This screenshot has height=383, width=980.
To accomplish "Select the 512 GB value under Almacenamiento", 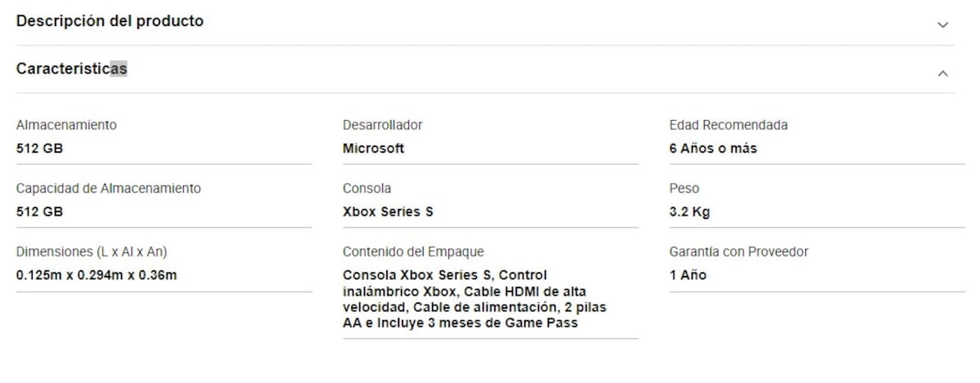I will point(39,149).
